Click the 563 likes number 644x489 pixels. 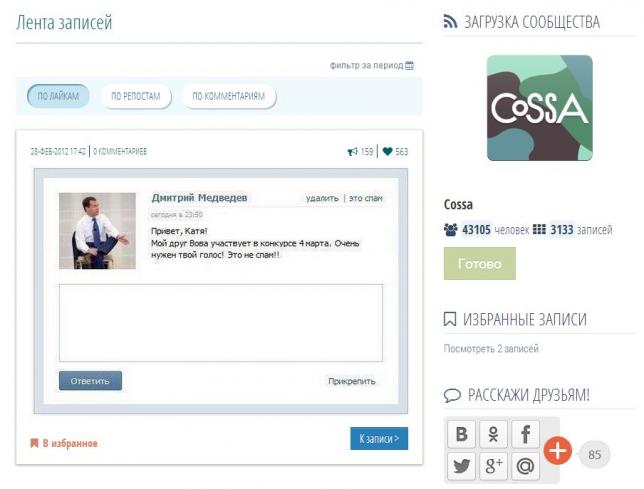click(402, 152)
